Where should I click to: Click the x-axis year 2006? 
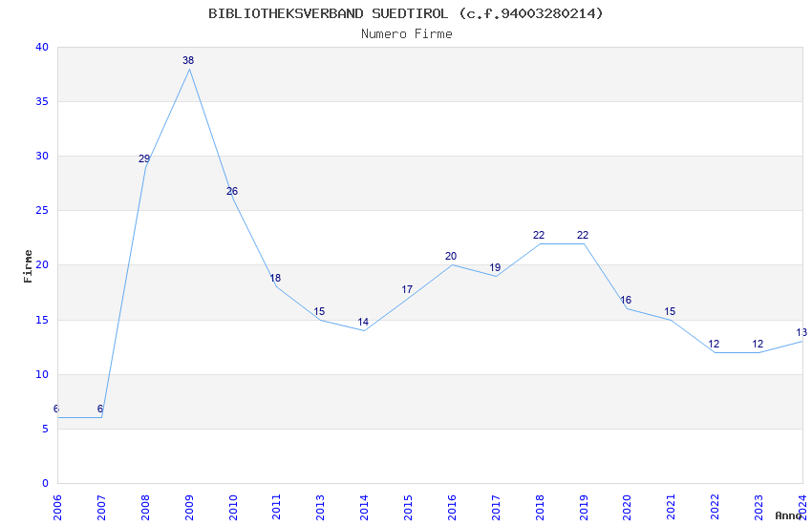click(x=57, y=507)
